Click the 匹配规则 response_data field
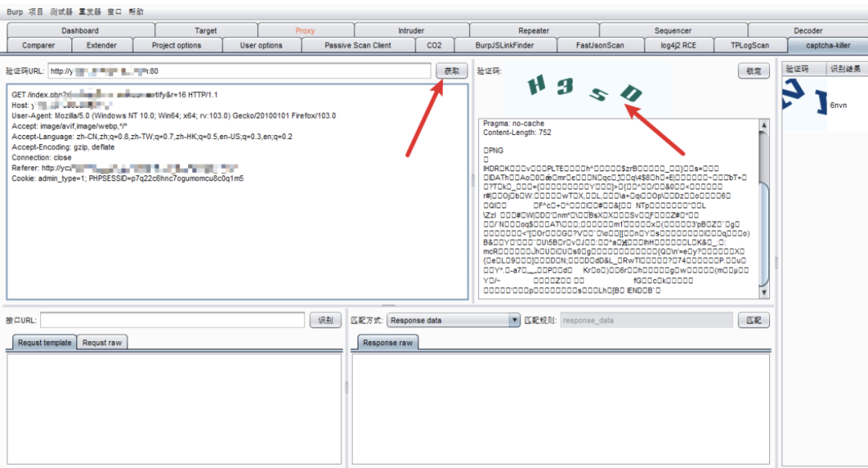The width and height of the screenshot is (868, 468). [646, 320]
